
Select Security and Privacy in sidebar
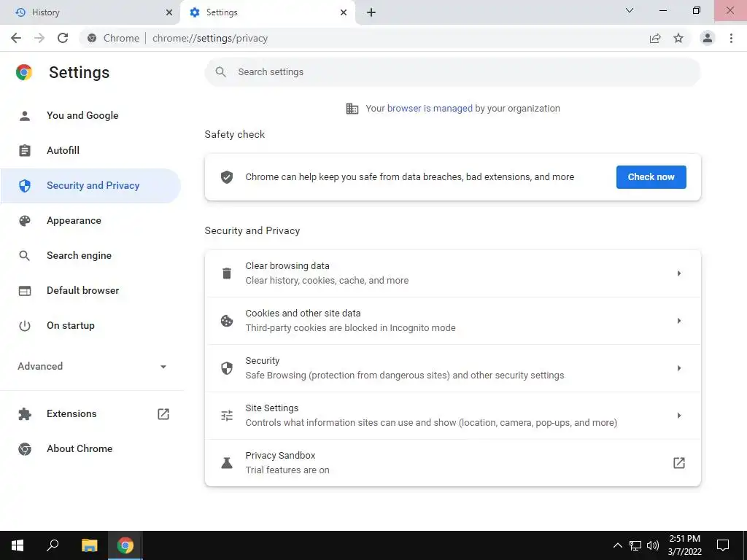(x=90, y=186)
